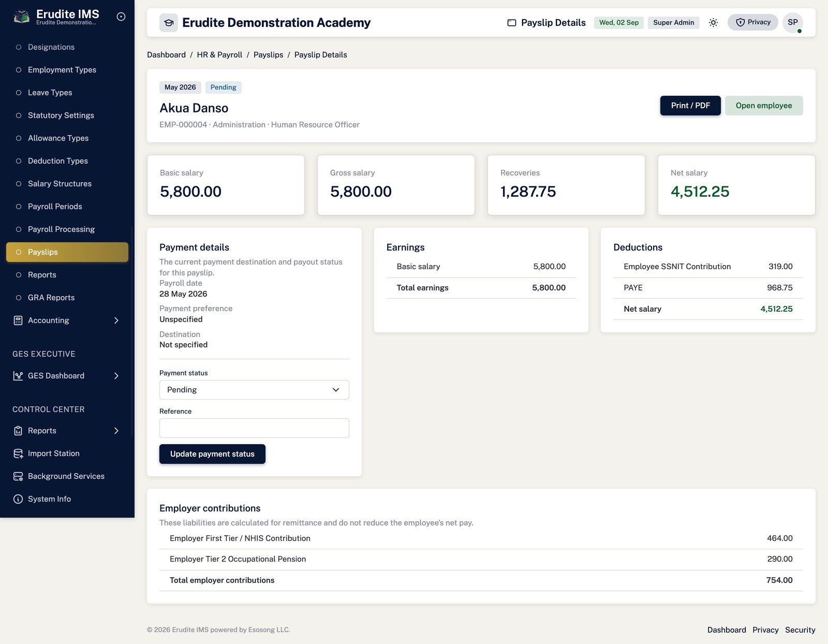Click the Privacy shield button
828x644 pixels.
pyautogui.click(x=753, y=22)
